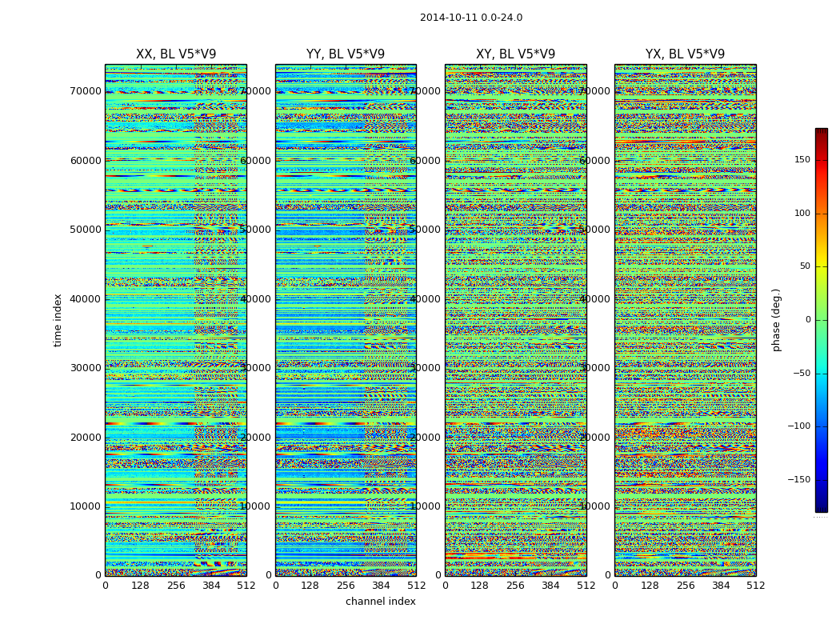Click the XY, BL V5*V9 subplot title
840x640 pixels.
pyautogui.click(x=515, y=54)
